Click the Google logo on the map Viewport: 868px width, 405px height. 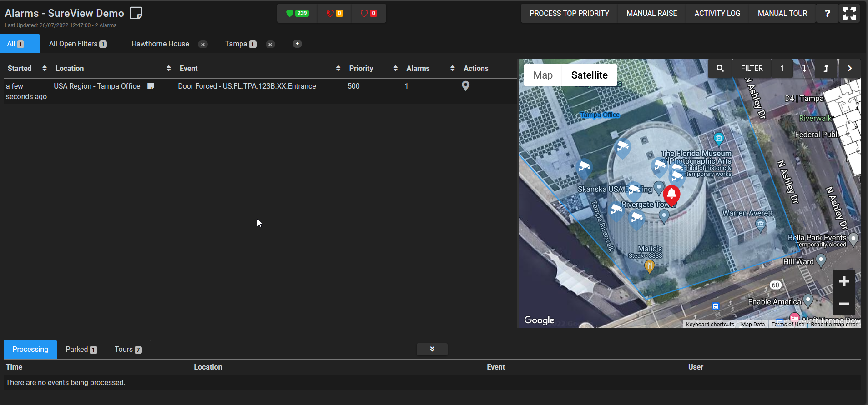coord(539,320)
